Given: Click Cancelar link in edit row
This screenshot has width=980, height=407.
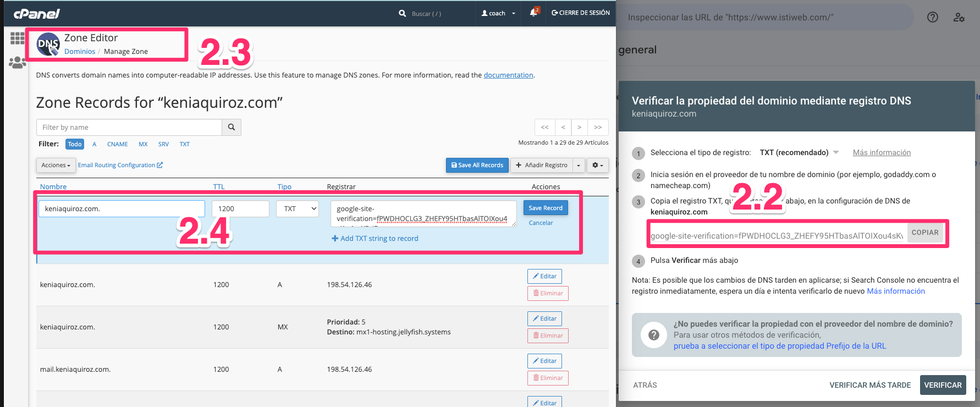Looking at the screenshot, I should click(x=541, y=223).
